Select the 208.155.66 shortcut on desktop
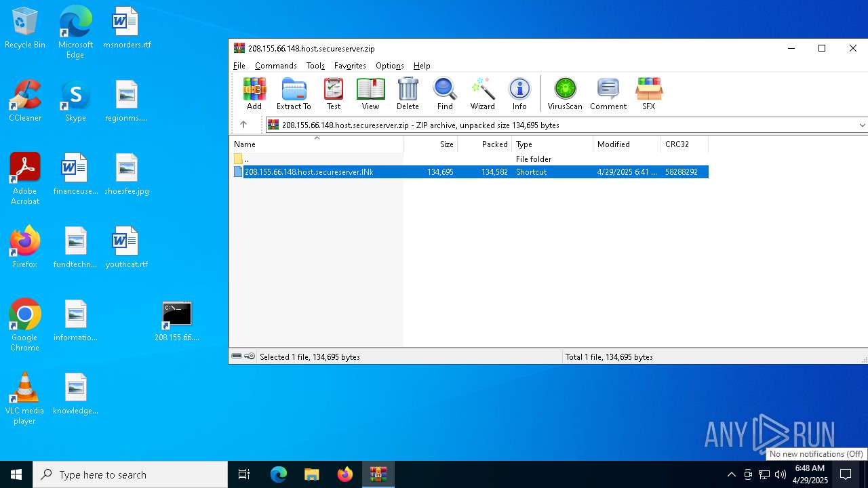Viewport: 868px width, 488px height. [x=177, y=321]
